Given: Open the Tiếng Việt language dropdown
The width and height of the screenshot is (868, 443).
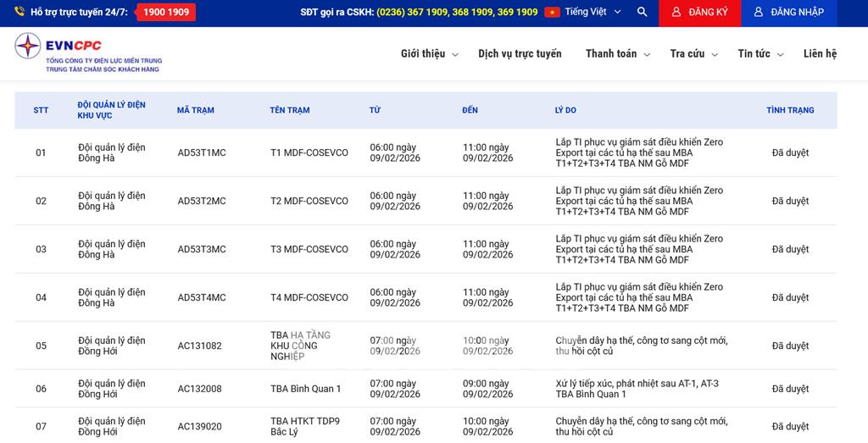Looking at the screenshot, I should coord(593,13).
